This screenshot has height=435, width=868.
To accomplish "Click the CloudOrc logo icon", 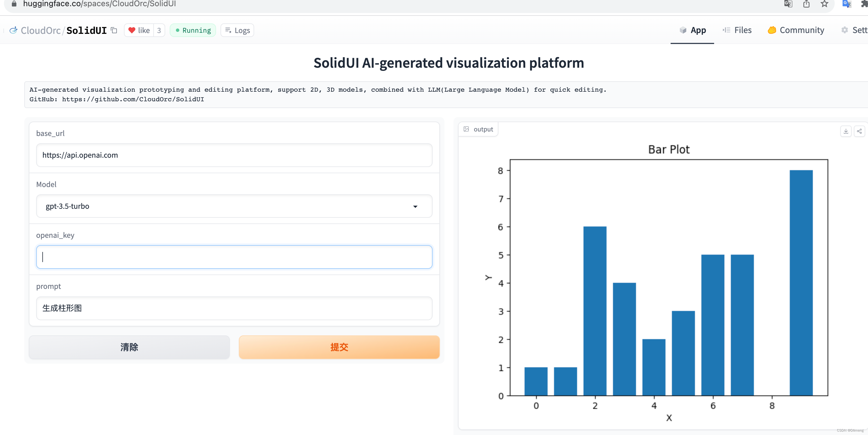I will 14,30.
